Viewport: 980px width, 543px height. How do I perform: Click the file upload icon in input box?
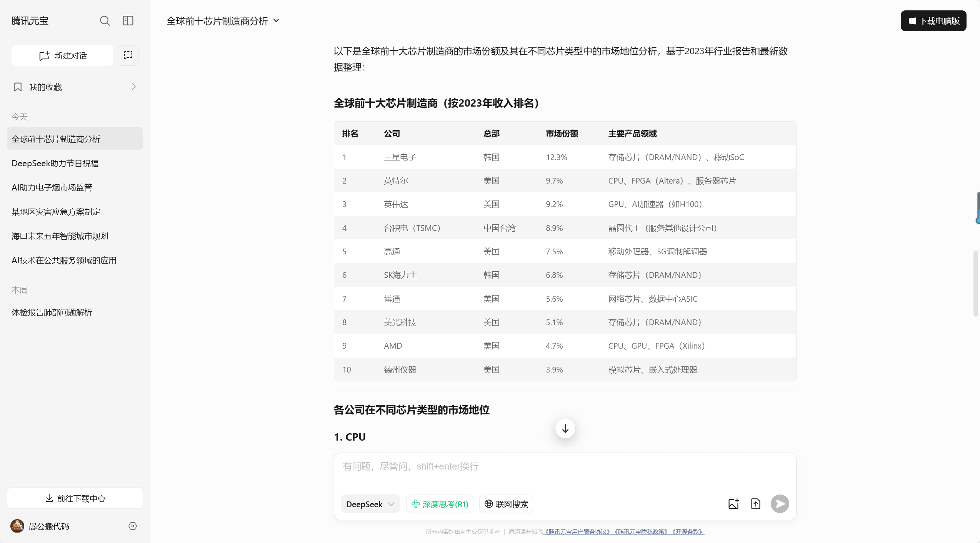click(756, 504)
